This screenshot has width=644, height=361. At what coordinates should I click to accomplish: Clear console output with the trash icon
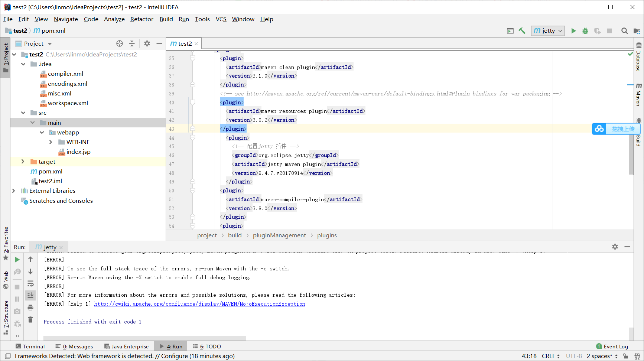pos(30,319)
